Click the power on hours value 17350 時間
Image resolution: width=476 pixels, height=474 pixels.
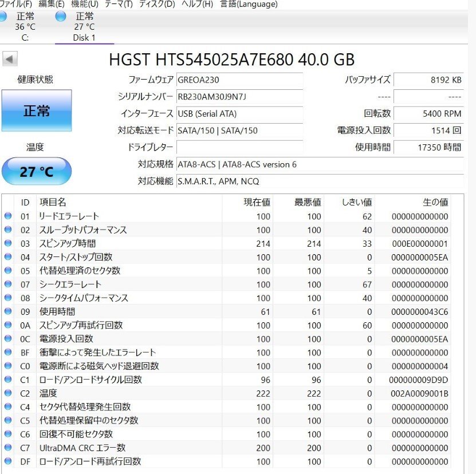click(428, 148)
